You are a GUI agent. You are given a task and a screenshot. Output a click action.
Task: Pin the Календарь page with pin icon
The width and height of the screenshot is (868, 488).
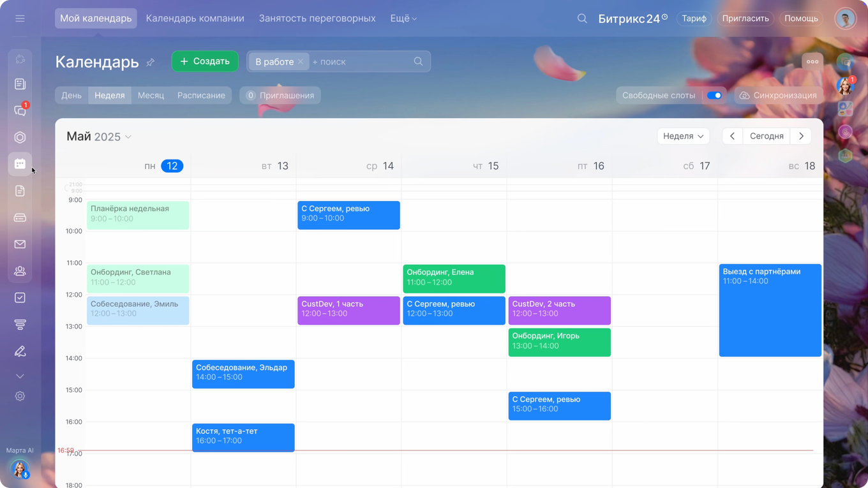pos(151,63)
